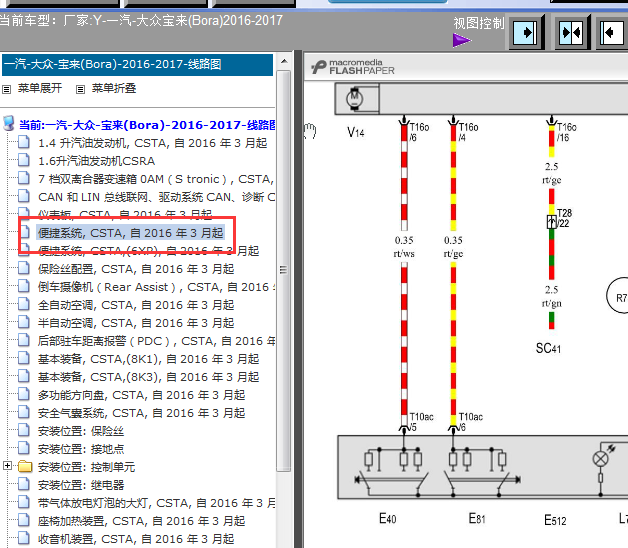Click the Macromedia FlashPaper logo
Screen dimensions: 628x548
pos(353,67)
